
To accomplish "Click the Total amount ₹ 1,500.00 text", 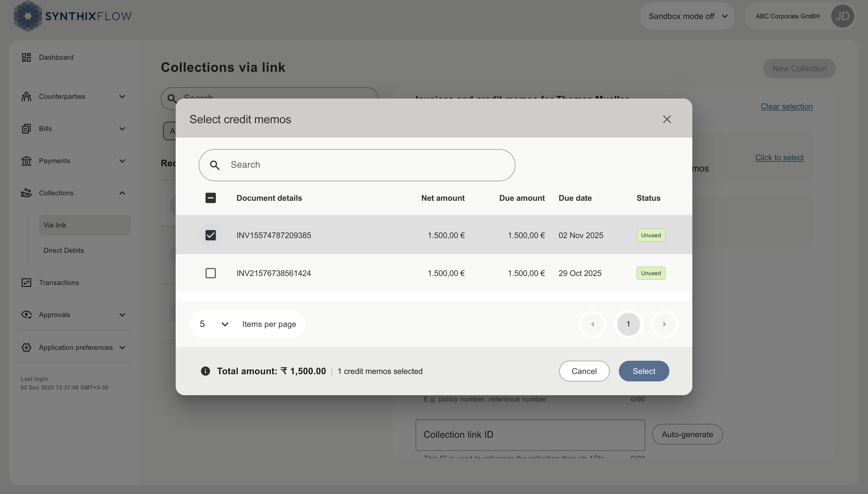I will [x=271, y=371].
